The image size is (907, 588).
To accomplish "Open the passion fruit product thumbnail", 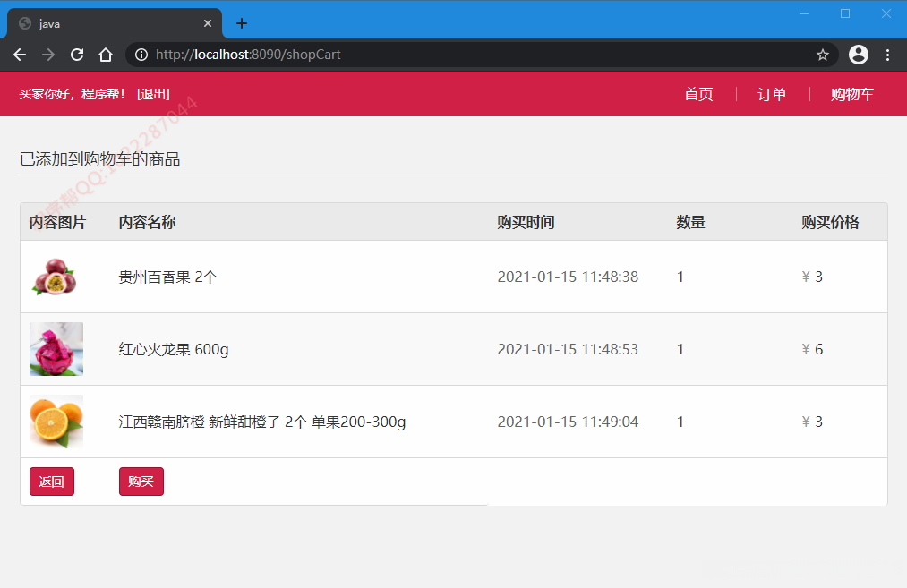I will (55, 277).
